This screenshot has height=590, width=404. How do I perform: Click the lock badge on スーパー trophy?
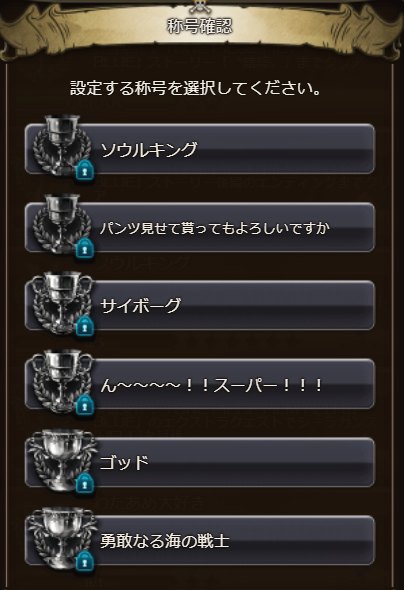click(x=85, y=406)
